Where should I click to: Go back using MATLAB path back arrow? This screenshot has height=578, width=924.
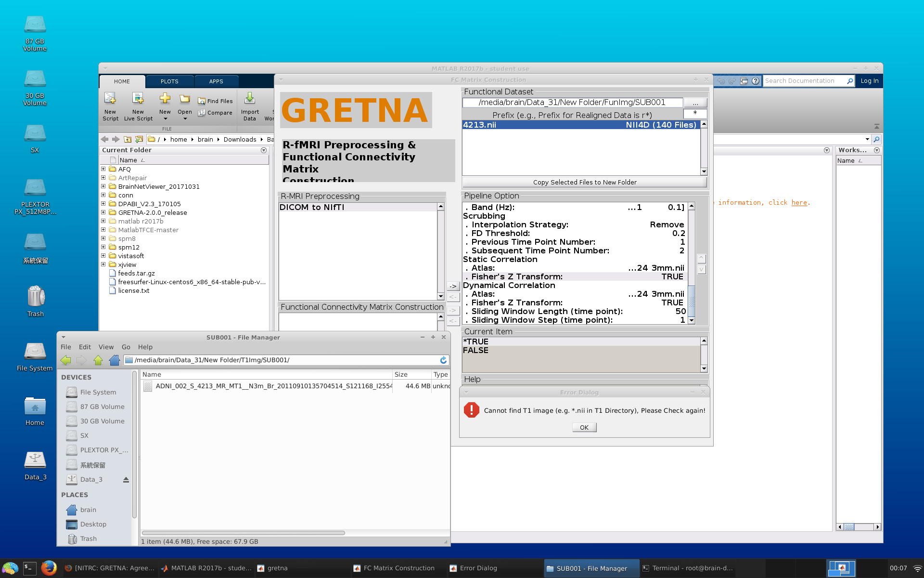point(104,139)
